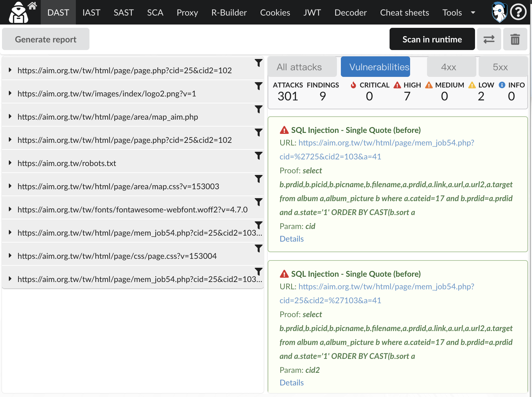The width and height of the screenshot is (532, 397).
Task: Open the JWT tab
Action: (312, 12)
